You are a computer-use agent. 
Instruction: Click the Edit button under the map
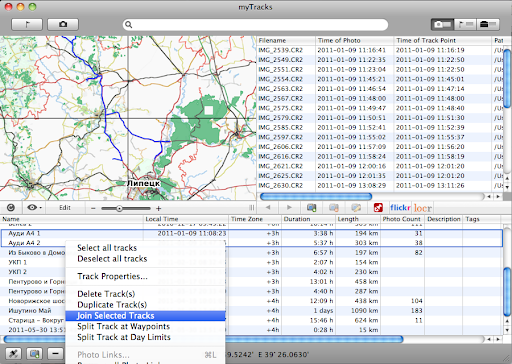click(65, 208)
